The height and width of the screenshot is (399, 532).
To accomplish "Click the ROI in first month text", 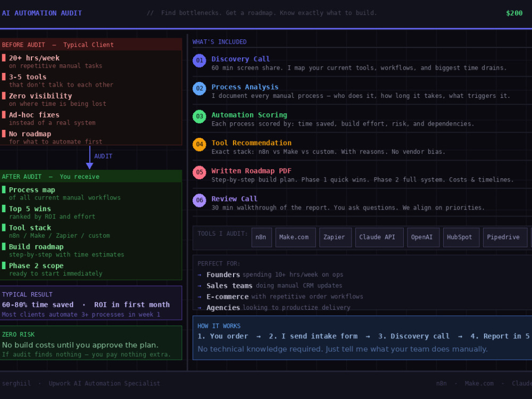I will click(131, 305).
